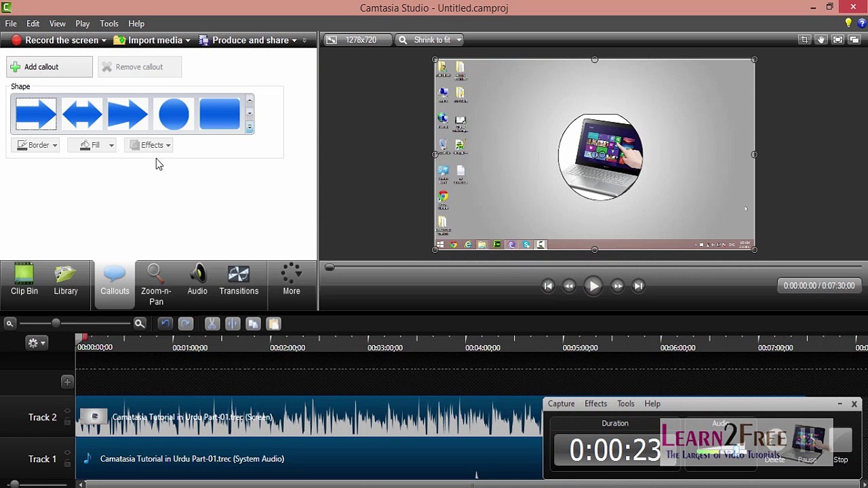
Task: Open the Audio tool tab
Action: coord(197,281)
